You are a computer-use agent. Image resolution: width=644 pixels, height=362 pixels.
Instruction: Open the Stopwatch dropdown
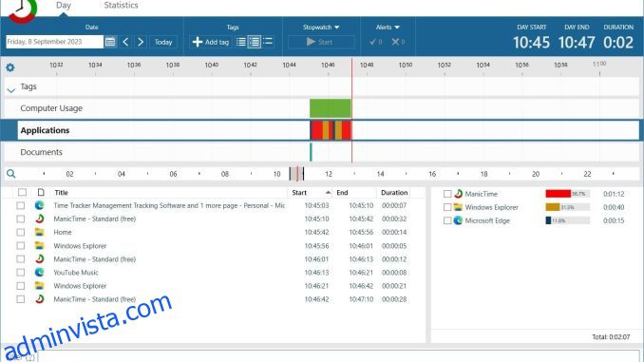[321, 28]
